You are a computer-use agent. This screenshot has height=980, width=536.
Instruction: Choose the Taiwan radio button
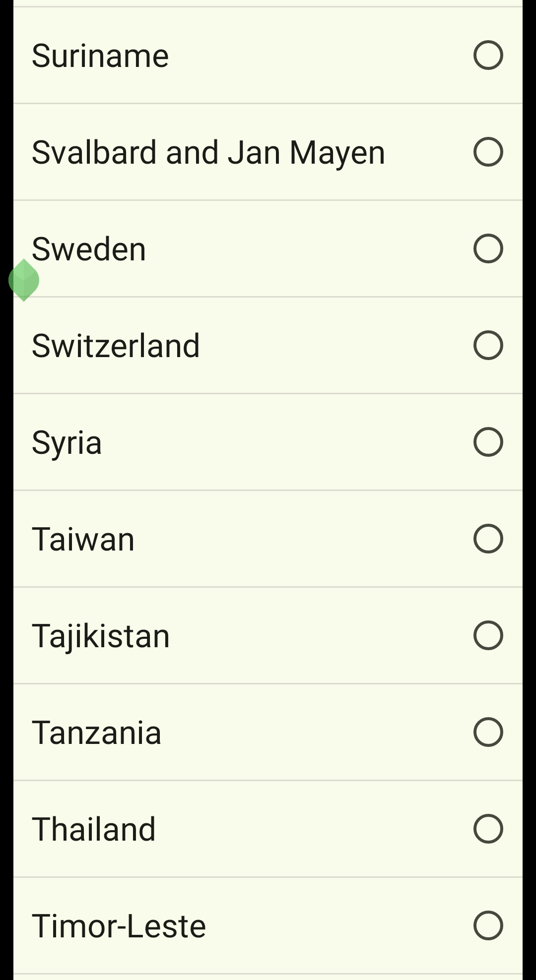pos(488,539)
